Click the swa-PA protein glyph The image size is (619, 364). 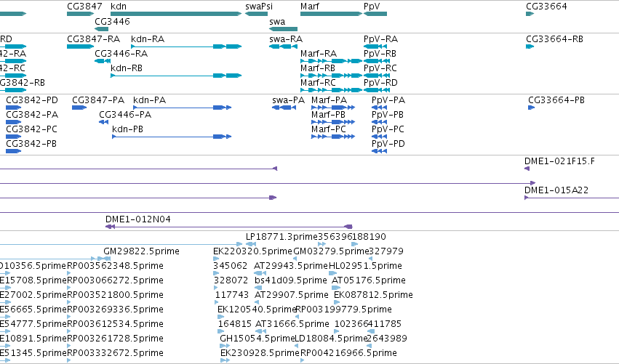[x=284, y=108]
